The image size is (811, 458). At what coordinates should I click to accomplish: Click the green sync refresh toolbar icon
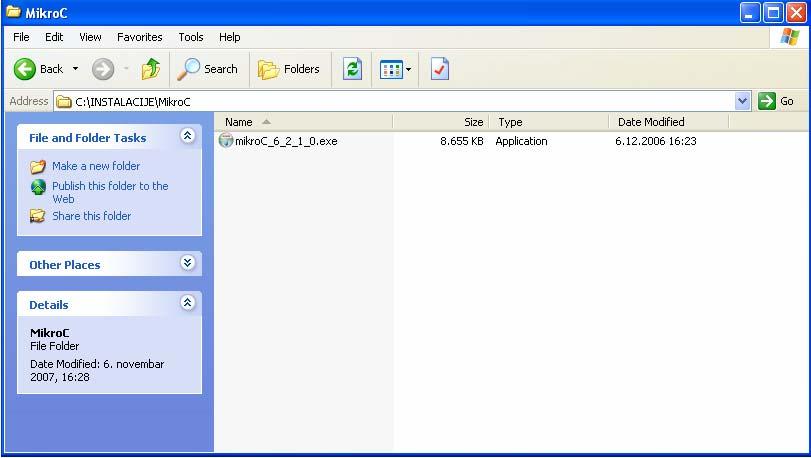[352, 69]
